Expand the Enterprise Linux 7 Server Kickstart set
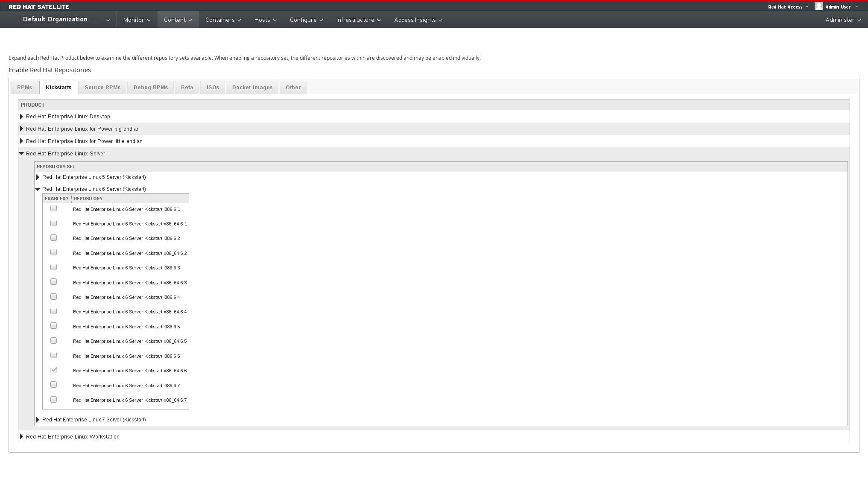This screenshot has height=500, width=868. pyautogui.click(x=38, y=420)
